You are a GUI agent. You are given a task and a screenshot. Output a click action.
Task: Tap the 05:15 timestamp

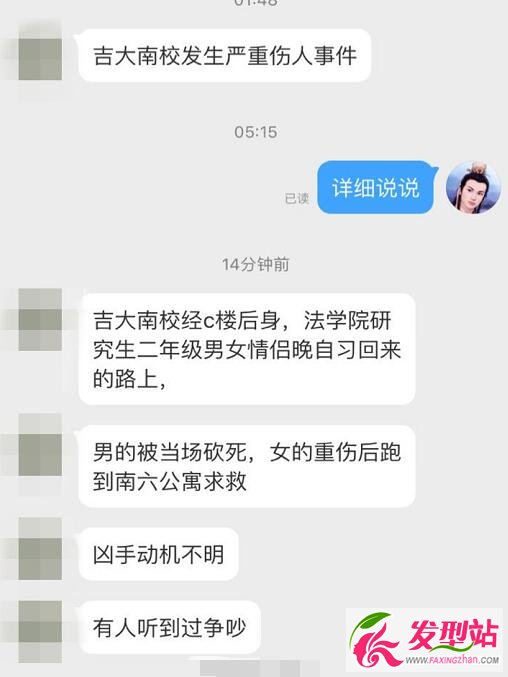[x=256, y=132]
